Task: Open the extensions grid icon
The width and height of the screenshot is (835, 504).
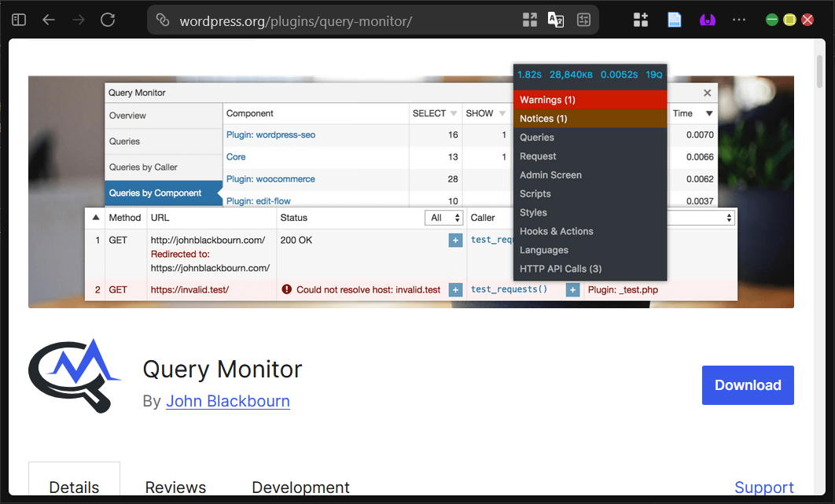Action: (x=641, y=20)
